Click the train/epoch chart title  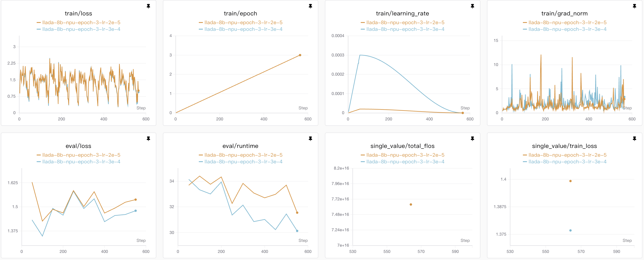[240, 14]
